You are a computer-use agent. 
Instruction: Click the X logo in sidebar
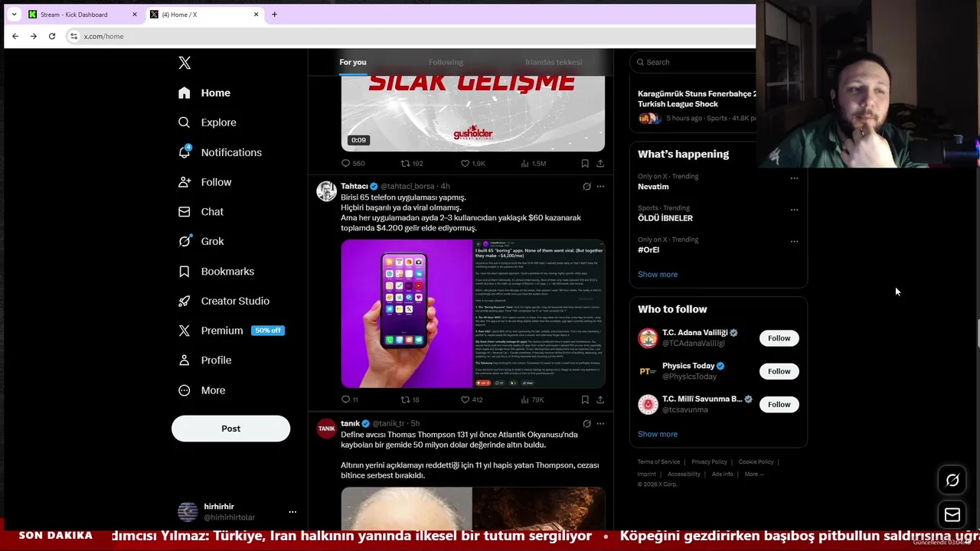[x=185, y=63]
